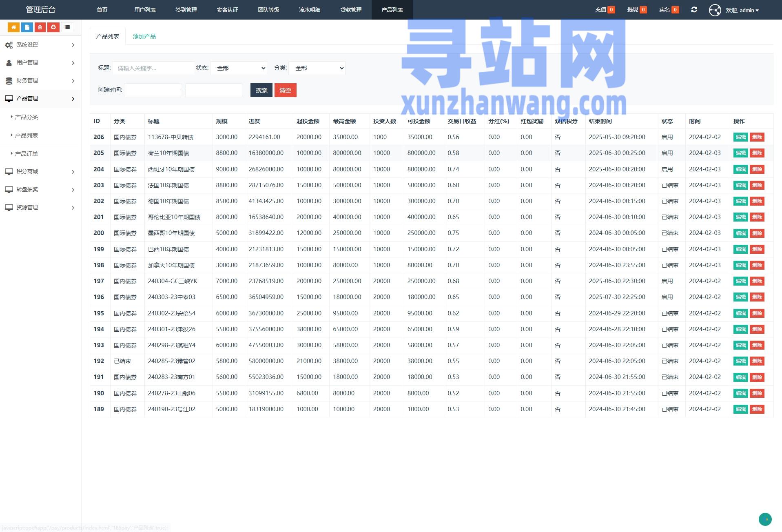Image resolution: width=782 pixels, height=532 pixels.
Task: Delete product ID 206 中贝转债
Action: pyautogui.click(x=757, y=137)
